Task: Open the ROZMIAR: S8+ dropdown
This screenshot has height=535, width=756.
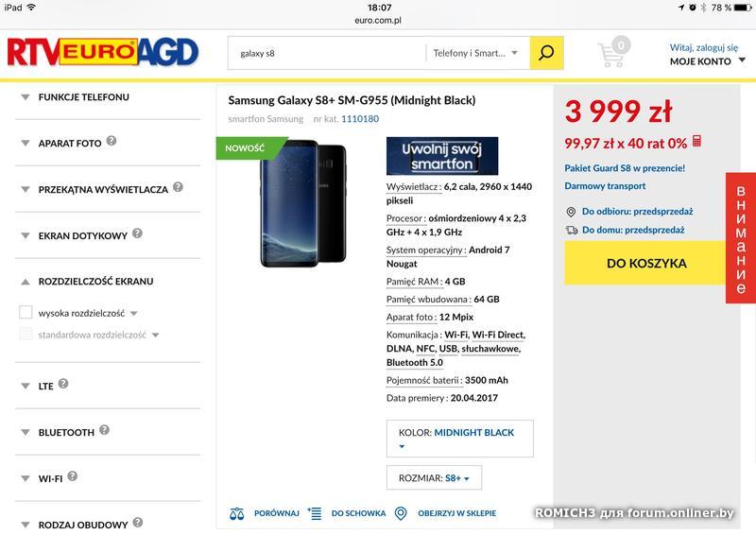Action: [x=434, y=477]
